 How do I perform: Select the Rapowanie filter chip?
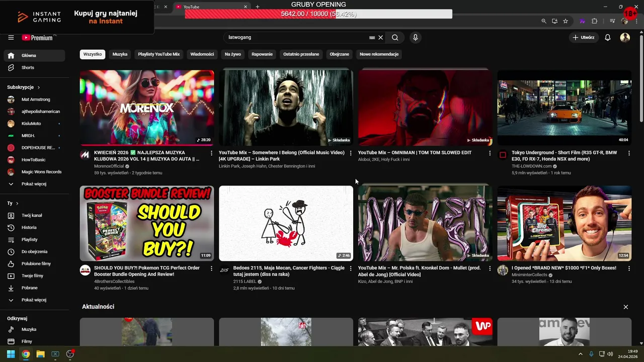tap(262, 54)
